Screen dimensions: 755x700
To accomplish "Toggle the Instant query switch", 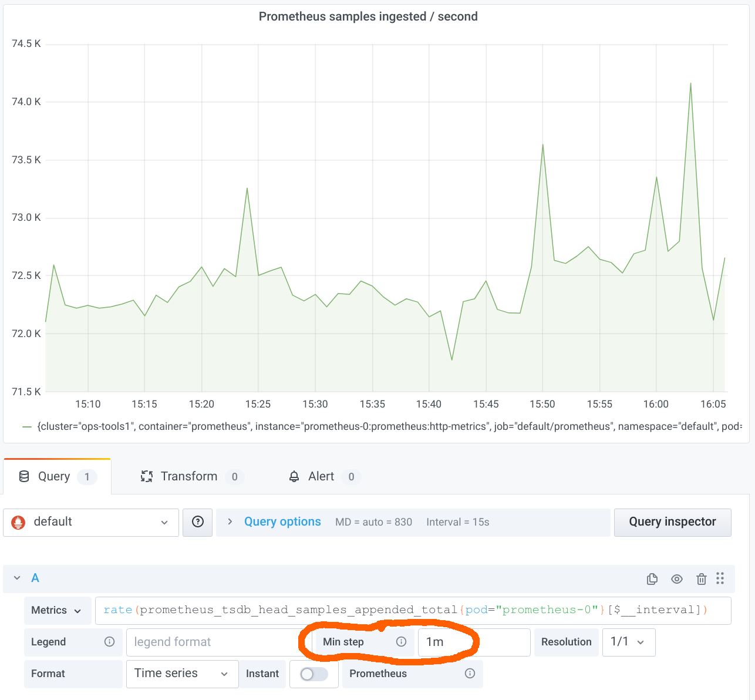I will point(314,674).
